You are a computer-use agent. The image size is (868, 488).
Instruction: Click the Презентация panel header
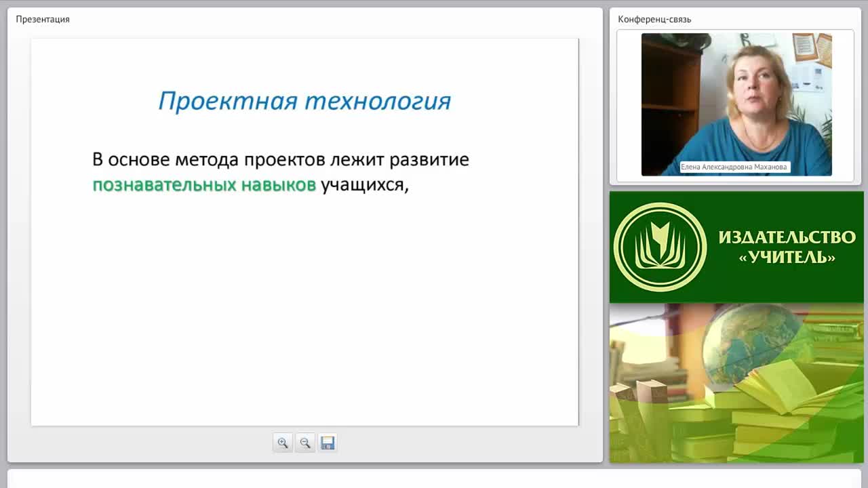click(x=43, y=19)
